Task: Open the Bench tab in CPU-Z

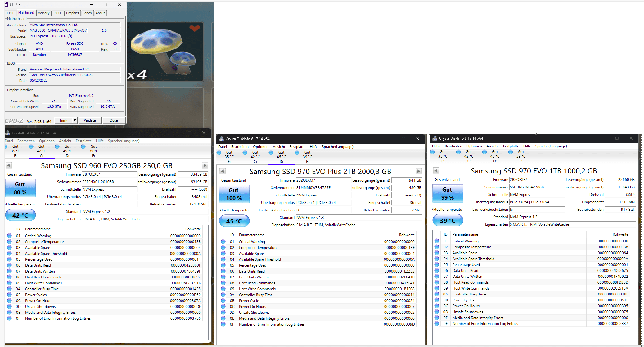Action: 87,13
